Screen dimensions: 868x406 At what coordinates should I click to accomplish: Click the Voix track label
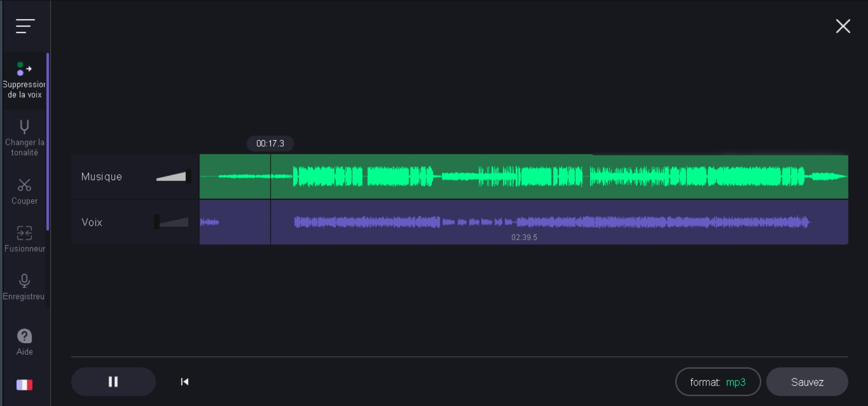click(92, 222)
